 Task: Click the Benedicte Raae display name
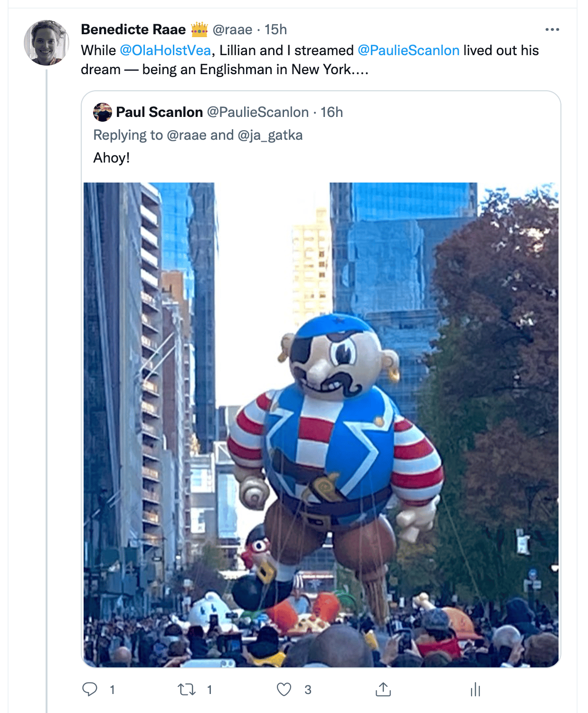pyautogui.click(x=133, y=29)
